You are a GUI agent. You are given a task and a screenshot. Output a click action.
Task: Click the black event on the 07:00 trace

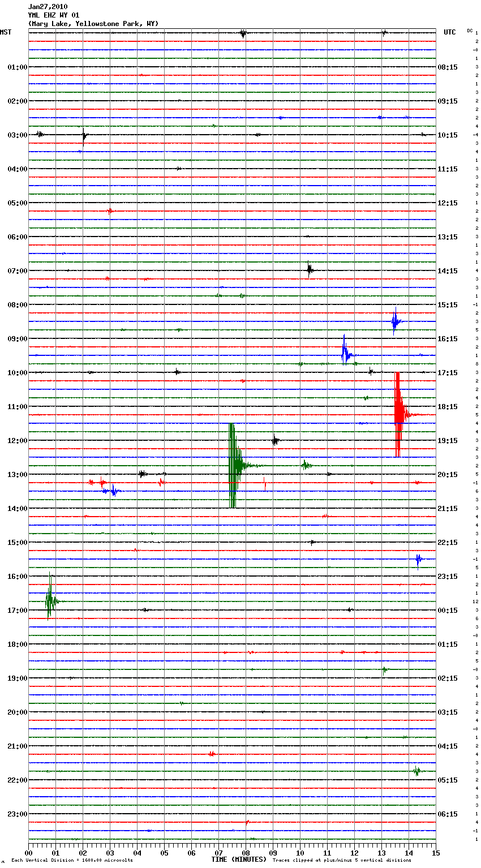click(310, 270)
